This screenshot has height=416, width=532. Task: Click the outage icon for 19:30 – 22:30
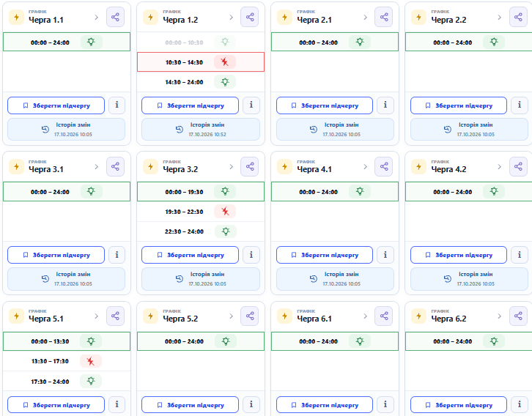pos(225,212)
